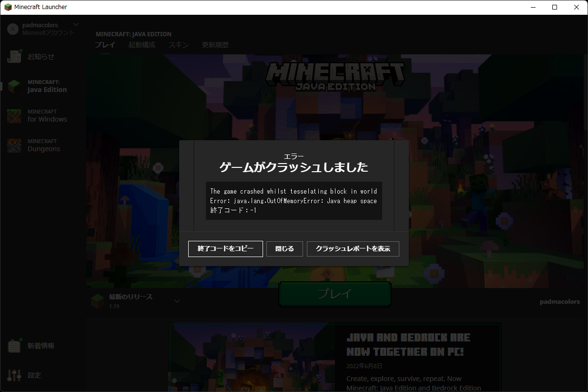Image resolution: width=588 pixels, height=392 pixels.
Task: Switch to the 起動構成 tab
Action: (142, 45)
